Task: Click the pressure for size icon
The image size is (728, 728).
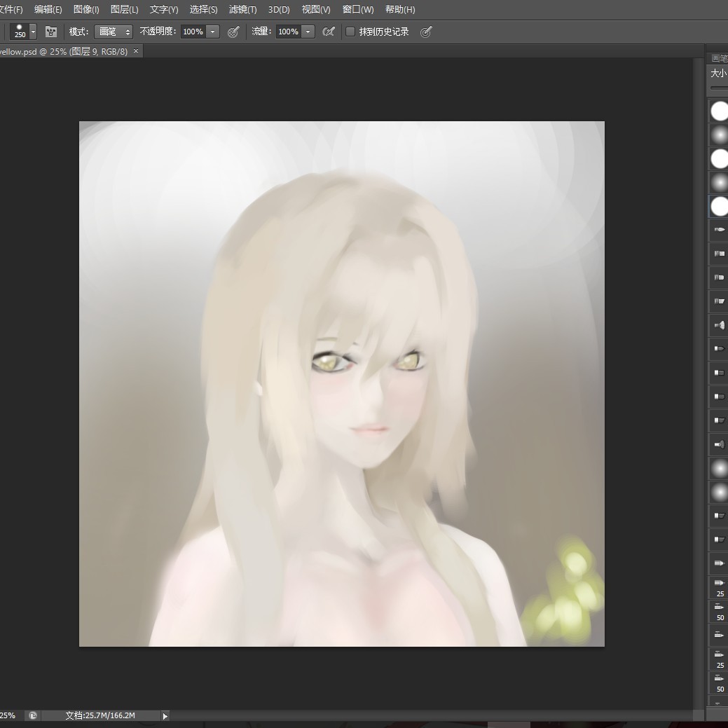Action: pos(425,32)
